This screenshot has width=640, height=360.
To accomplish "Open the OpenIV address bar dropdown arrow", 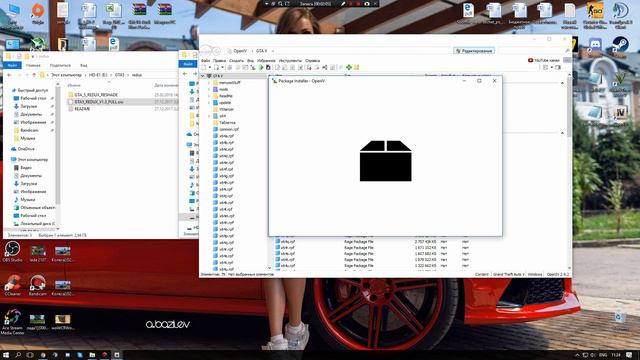I will [273, 51].
